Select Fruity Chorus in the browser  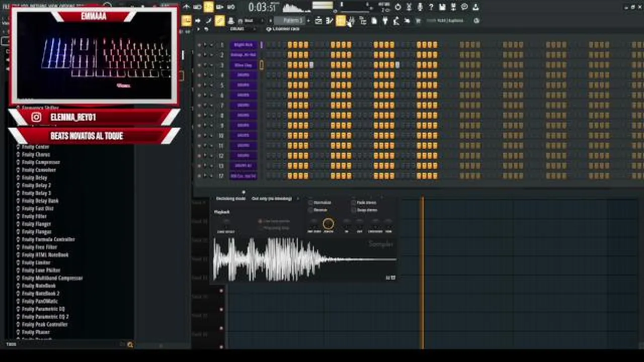(36, 154)
